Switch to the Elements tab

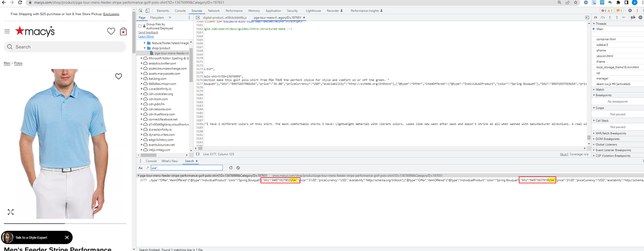163,11
